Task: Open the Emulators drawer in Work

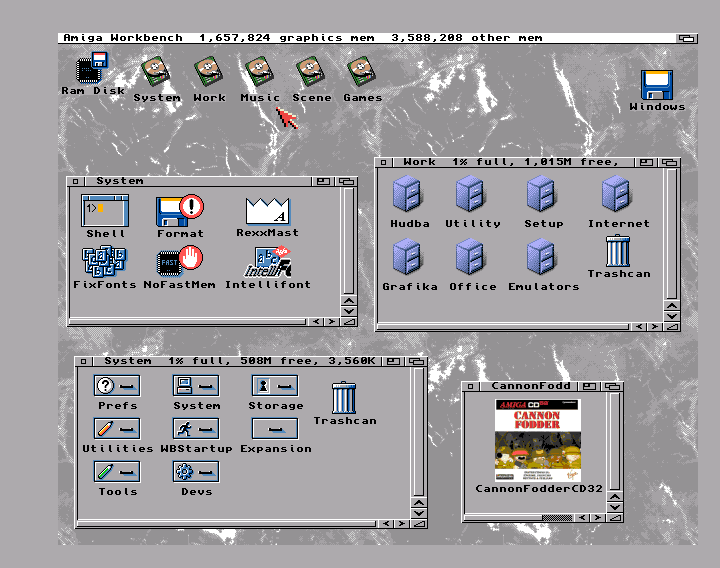Action: 543,258
